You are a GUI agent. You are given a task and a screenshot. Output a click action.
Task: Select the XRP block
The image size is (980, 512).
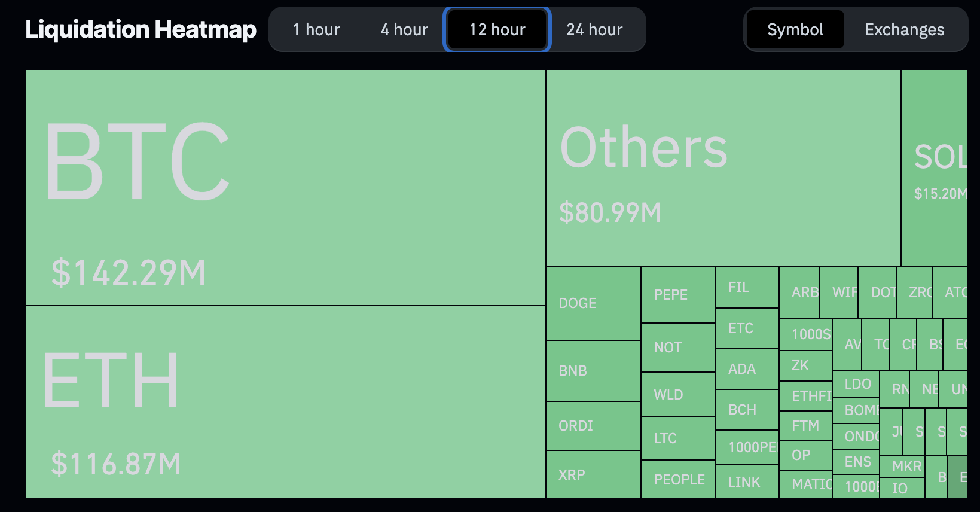[x=593, y=475]
